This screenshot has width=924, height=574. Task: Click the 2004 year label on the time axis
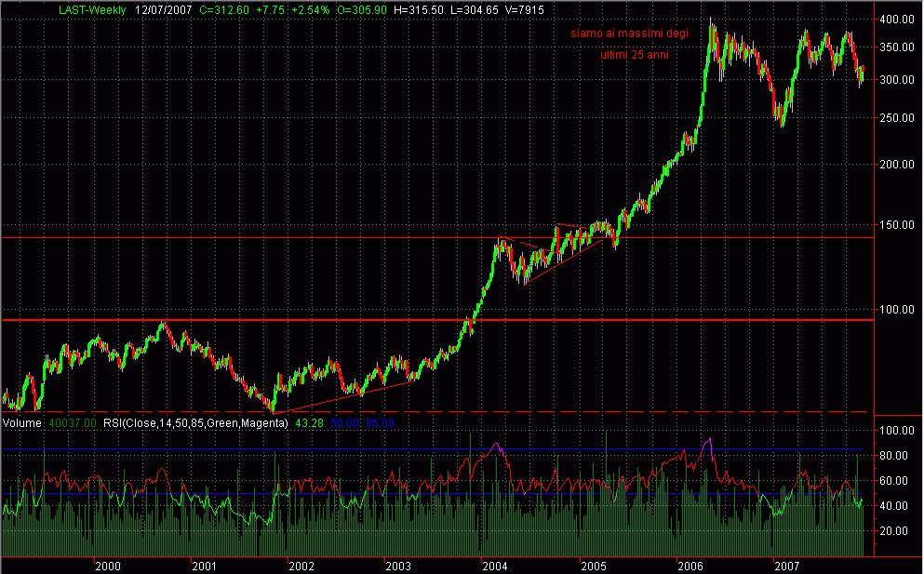(494, 565)
